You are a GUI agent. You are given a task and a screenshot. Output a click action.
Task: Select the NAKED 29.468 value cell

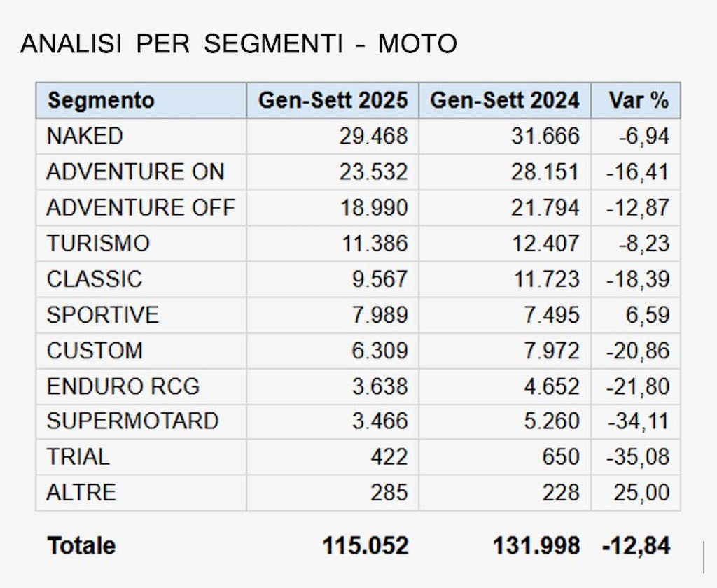coord(375,136)
